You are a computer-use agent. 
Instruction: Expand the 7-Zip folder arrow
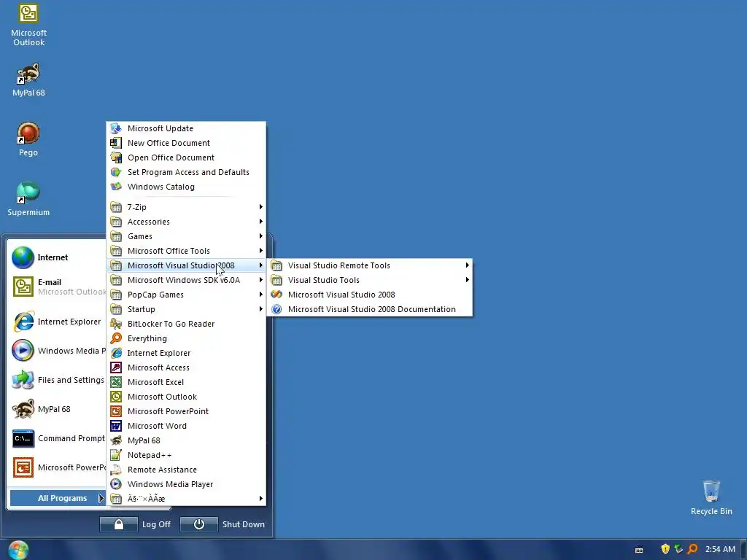click(260, 207)
